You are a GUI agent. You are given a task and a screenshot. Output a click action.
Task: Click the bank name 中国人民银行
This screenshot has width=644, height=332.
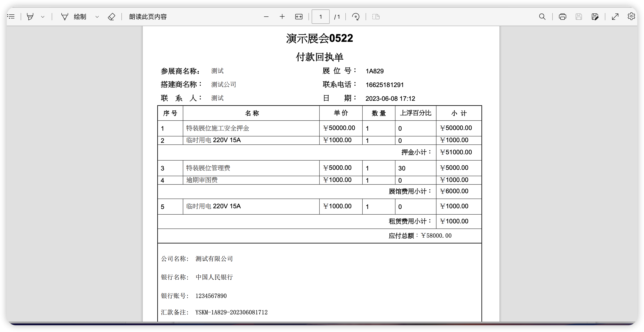coord(214,277)
